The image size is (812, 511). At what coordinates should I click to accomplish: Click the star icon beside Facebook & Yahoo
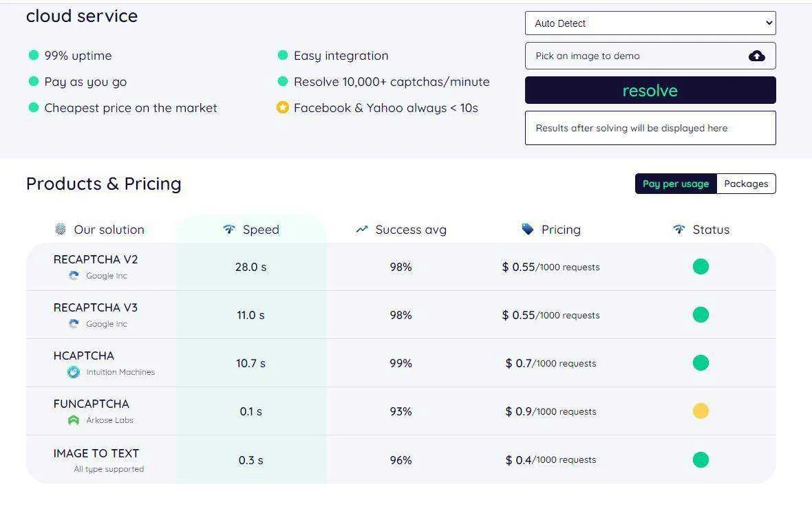point(283,108)
